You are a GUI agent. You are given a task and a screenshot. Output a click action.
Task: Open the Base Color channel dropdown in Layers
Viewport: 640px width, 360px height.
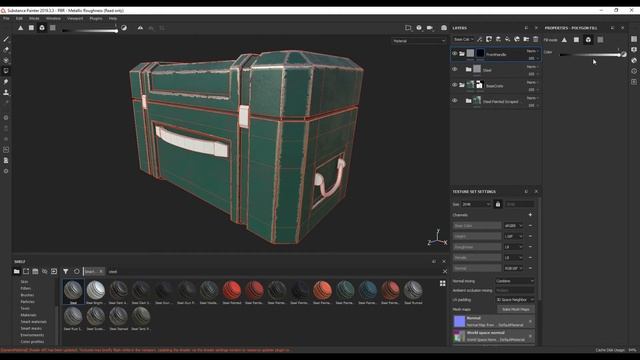(463, 40)
